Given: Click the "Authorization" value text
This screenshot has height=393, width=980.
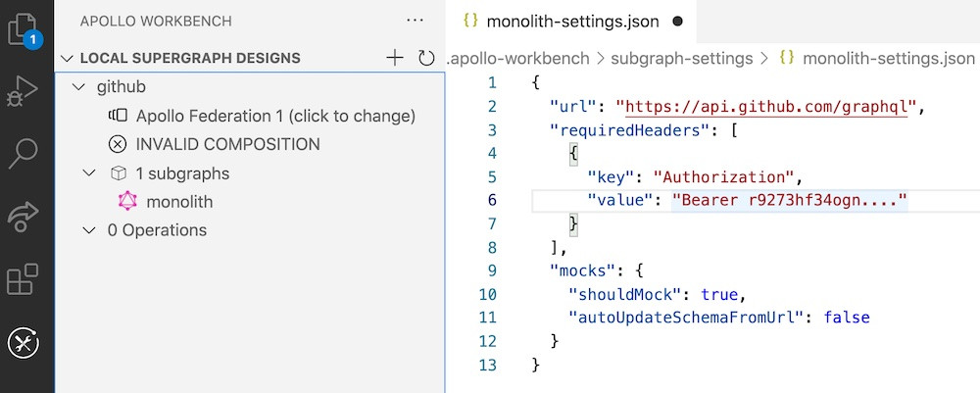Looking at the screenshot, I should 722,176.
